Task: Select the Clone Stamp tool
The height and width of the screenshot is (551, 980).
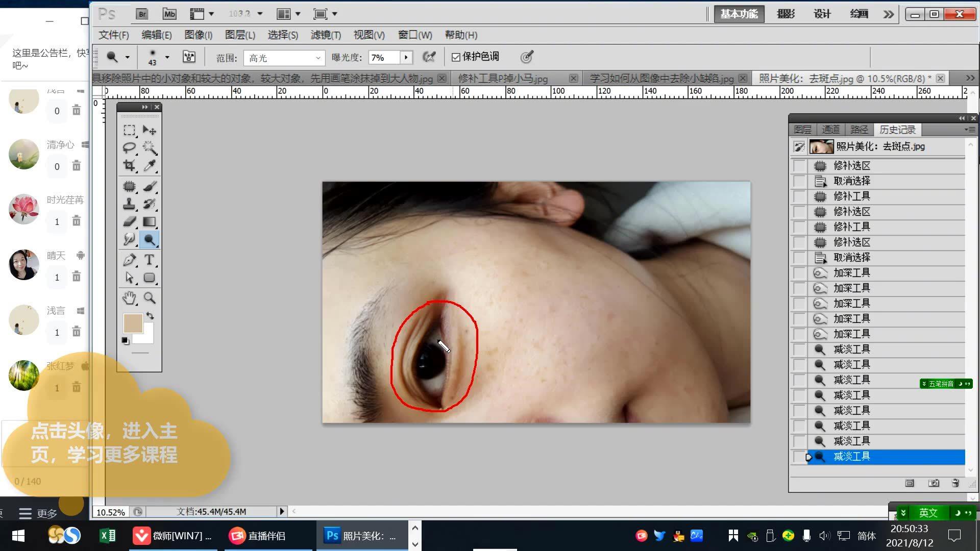Action: 129,204
